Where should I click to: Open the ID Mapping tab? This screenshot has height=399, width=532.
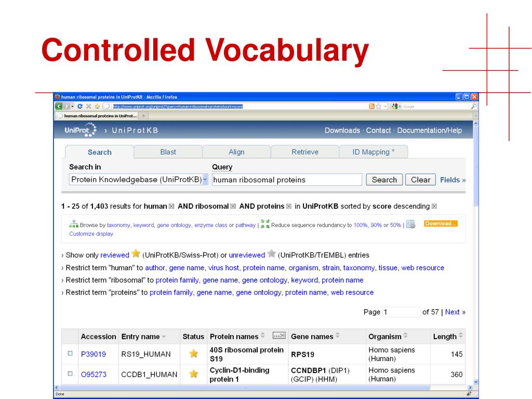click(x=373, y=152)
